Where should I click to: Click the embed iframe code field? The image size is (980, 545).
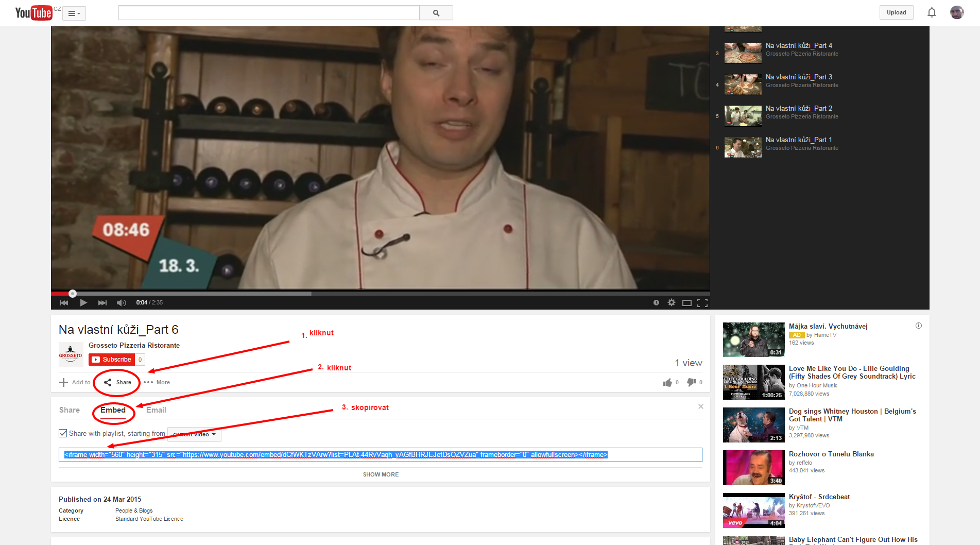(x=380, y=455)
